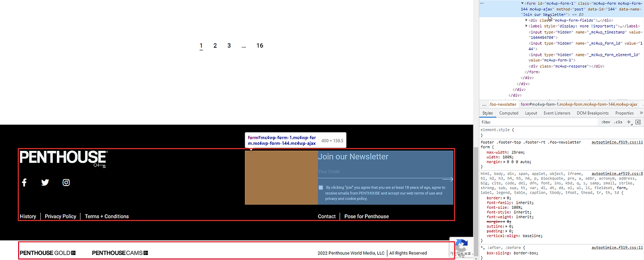The width and height of the screenshot is (644, 260).
Task: Expand the margin shorthand in form rule
Action: [503, 162]
